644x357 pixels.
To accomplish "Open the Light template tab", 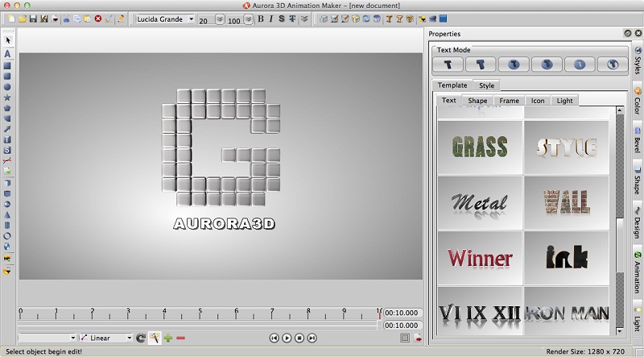I will click(x=564, y=101).
